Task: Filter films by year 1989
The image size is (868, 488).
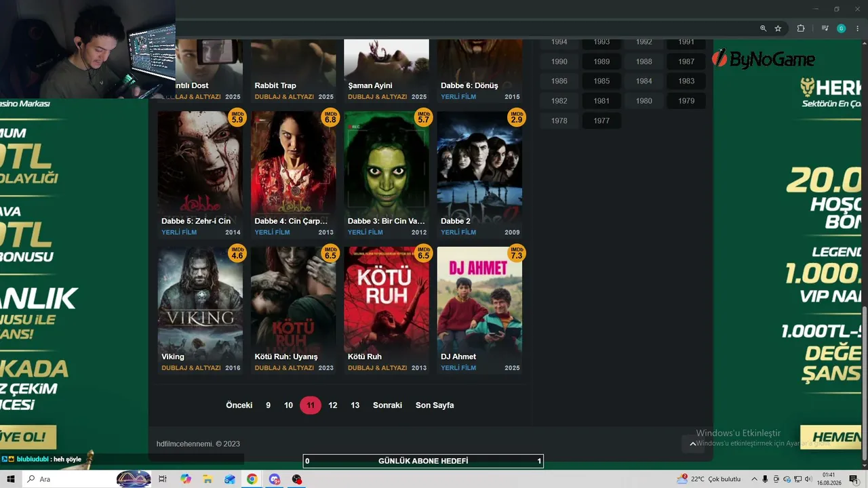Action: [x=601, y=62]
